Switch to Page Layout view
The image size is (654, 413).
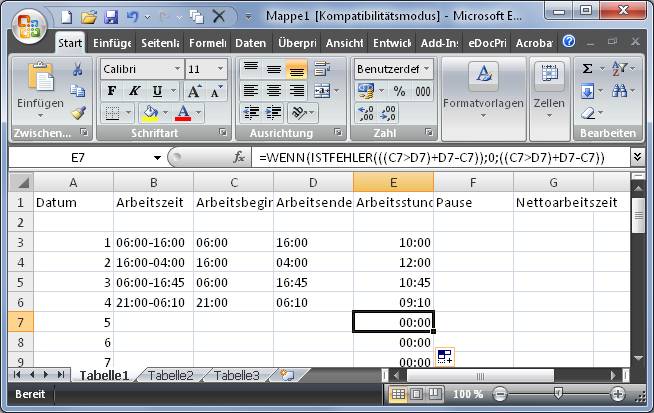pos(416,394)
